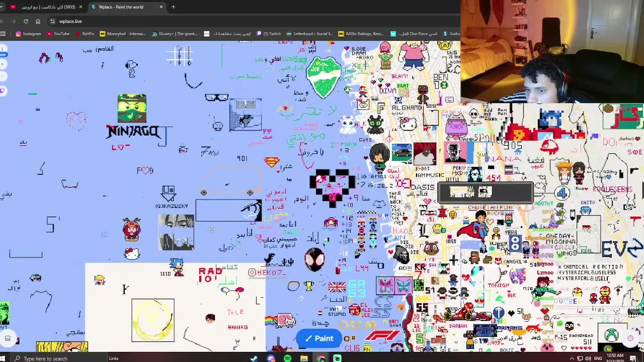644x362 pixels.
Task: Go to browser home page
Action: [38, 21]
